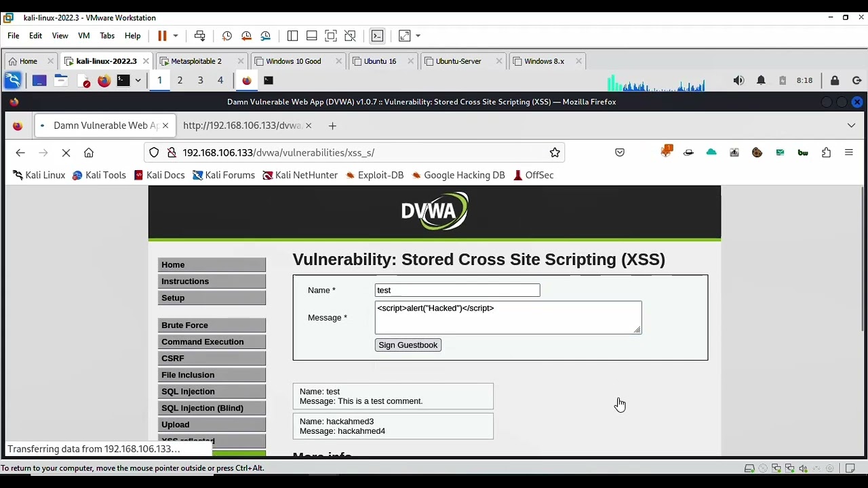This screenshot has width=868, height=488.
Task: Open the Kali applications menu
Action: (x=13, y=81)
